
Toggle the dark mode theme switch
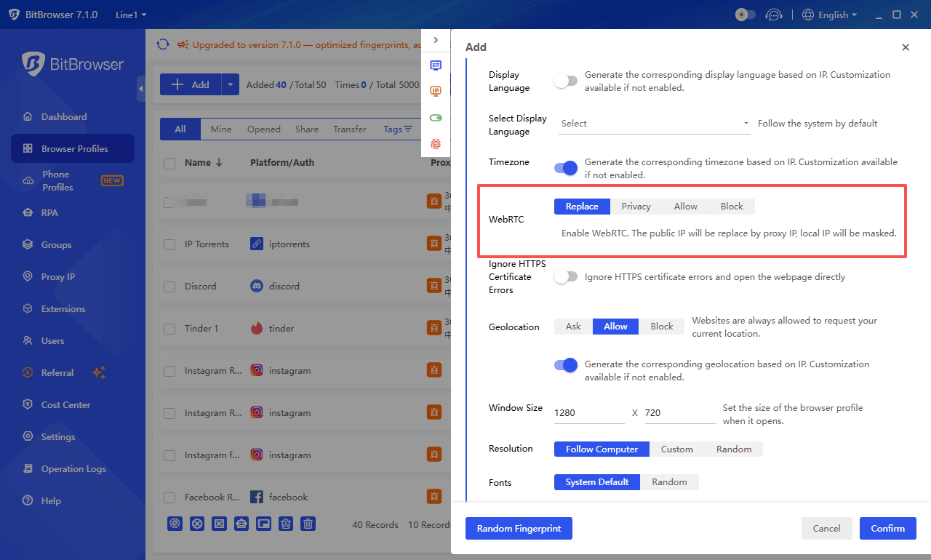point(745,15)
